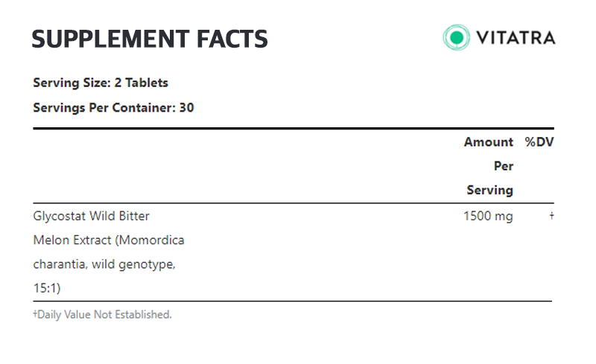Click the SUPPLEMENT FACTS heading
This screenshot has height=364, width=596.
[150, 39]
